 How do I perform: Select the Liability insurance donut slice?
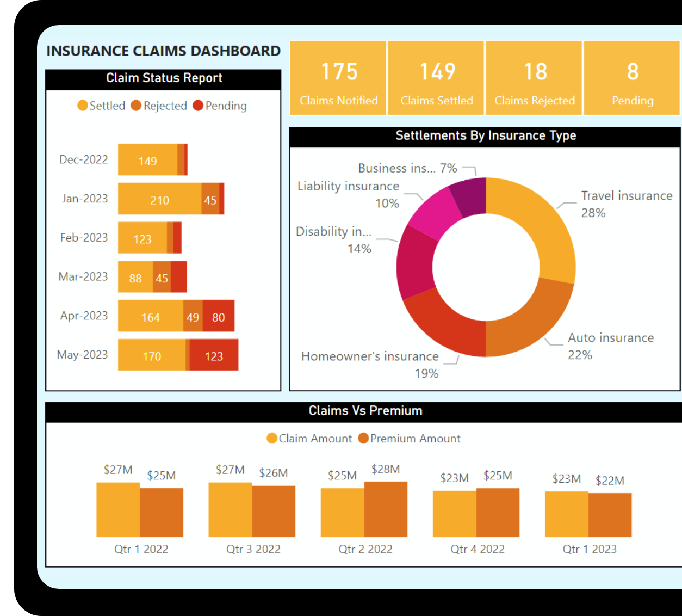(x=435, y=213)
